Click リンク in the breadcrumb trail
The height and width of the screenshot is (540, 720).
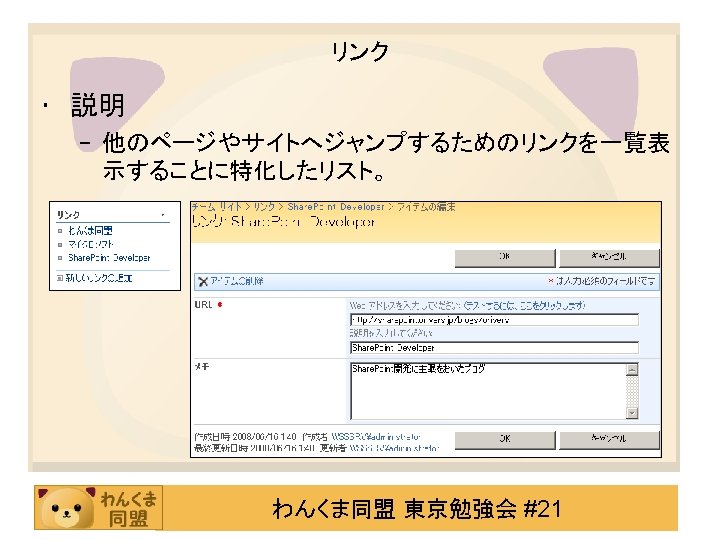(264, 207)
